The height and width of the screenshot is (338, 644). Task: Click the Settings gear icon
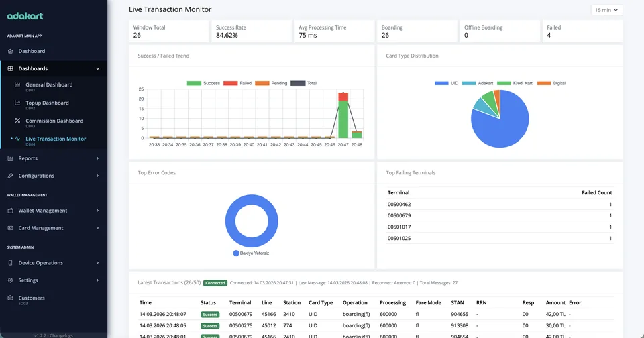pos(10,280)
